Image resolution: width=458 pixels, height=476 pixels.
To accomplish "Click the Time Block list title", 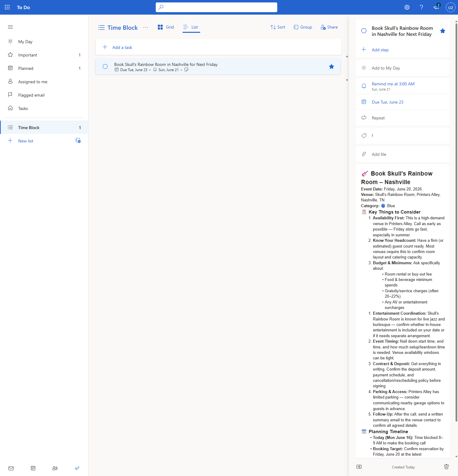I will pos(122,28).
